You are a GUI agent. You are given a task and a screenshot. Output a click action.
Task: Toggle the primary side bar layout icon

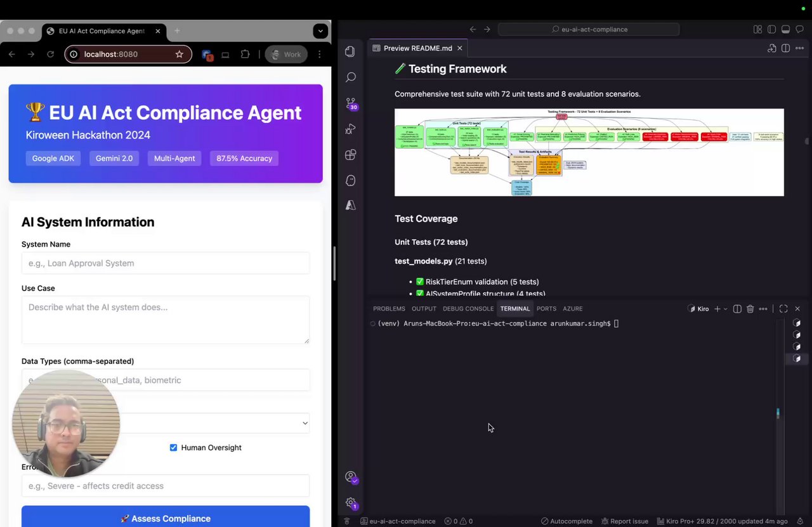click(771, 29)
